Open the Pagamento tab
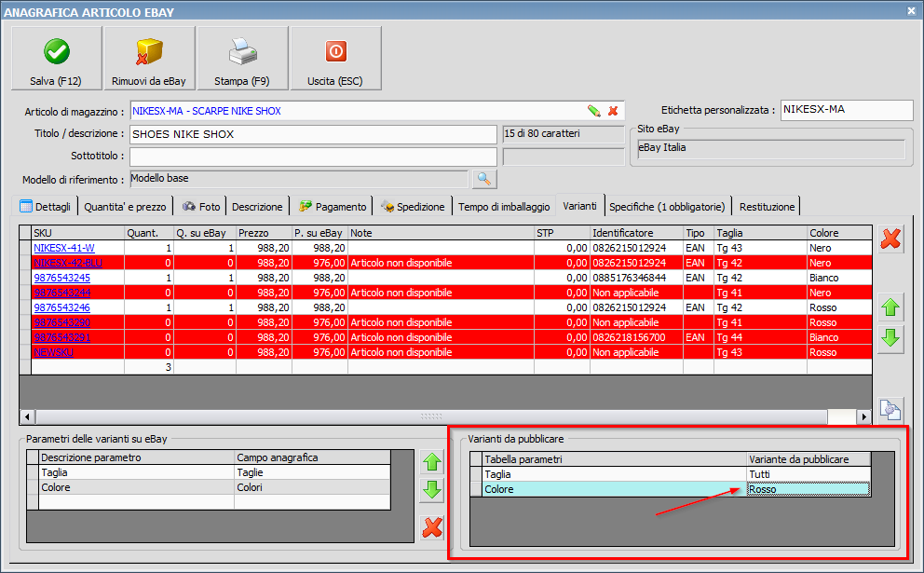The image size is (924, 573). tap(333, 206)
